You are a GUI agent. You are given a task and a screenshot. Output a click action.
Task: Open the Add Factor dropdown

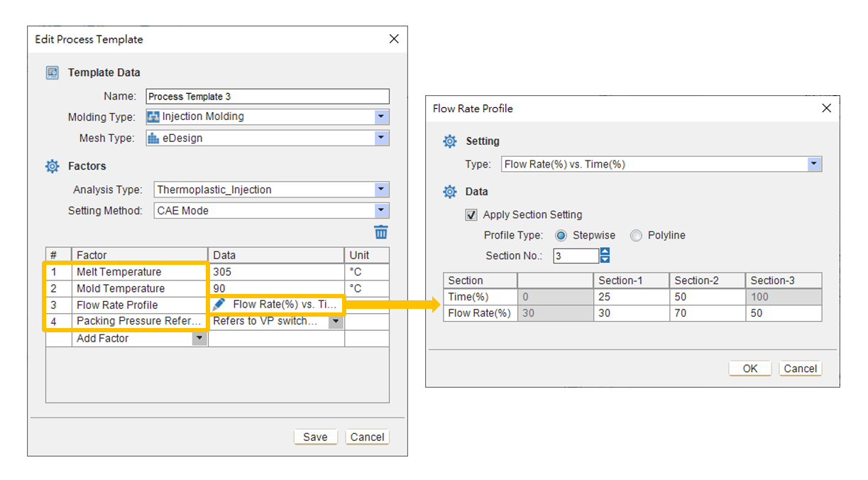coord(199,339)
